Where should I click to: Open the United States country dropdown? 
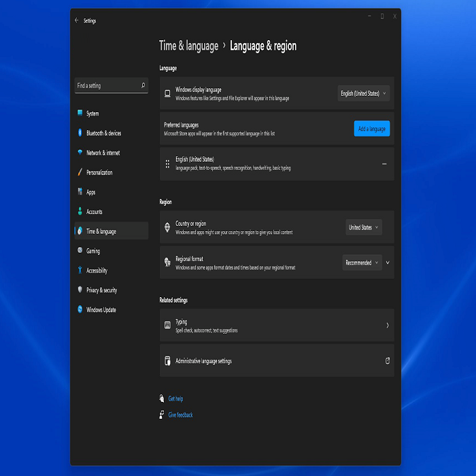[363, 227]
